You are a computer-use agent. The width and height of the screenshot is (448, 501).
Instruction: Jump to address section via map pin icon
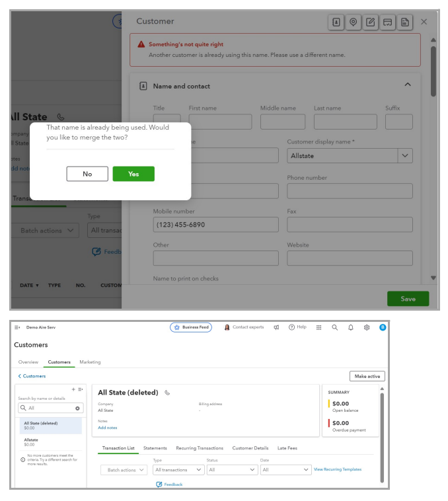coord(353,22)
